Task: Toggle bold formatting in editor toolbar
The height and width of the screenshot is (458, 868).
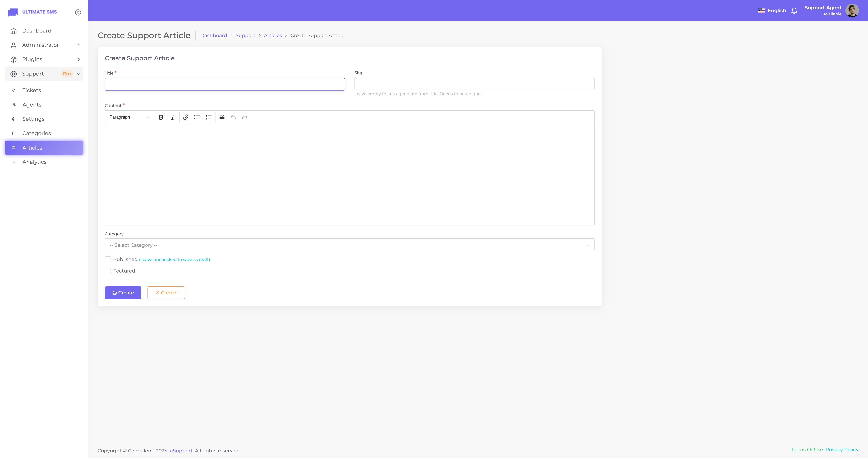Action: (x=161, y=117)
